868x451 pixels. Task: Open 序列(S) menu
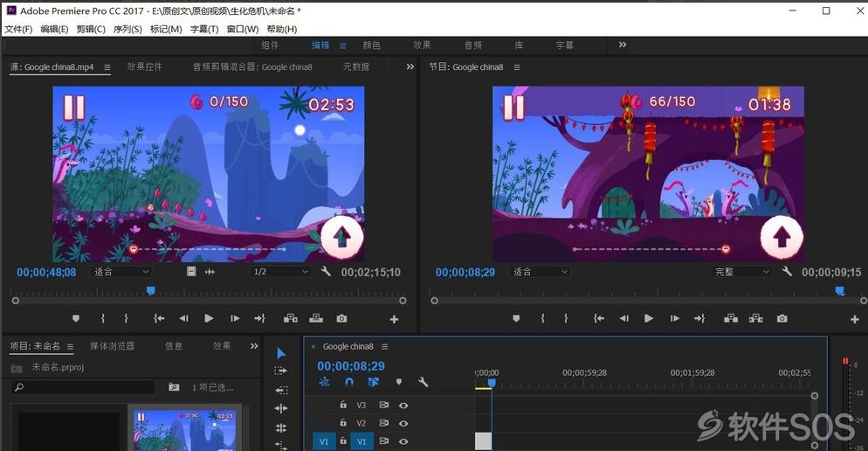coord(127,29)
